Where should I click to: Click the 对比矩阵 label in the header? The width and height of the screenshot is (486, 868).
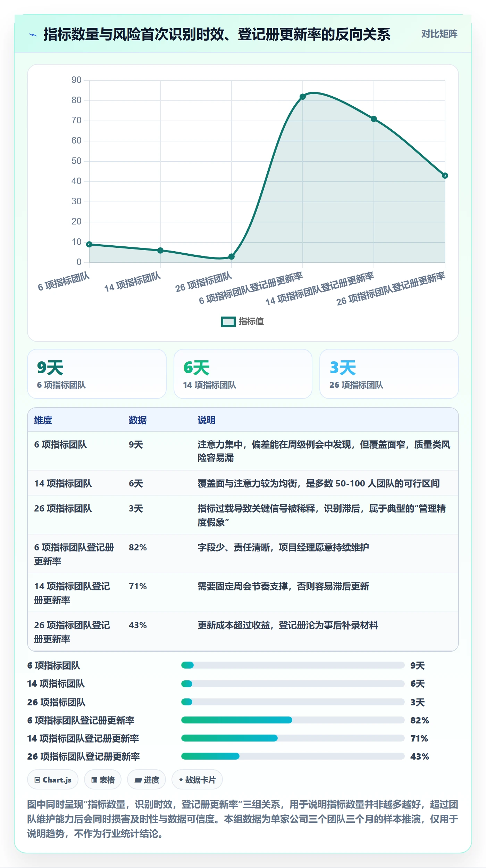tap(439, 34)
